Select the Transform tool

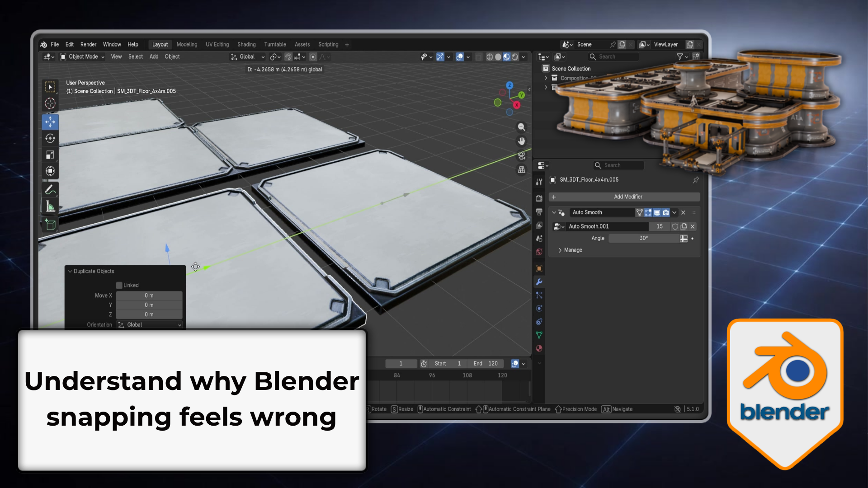coord(50,171)
